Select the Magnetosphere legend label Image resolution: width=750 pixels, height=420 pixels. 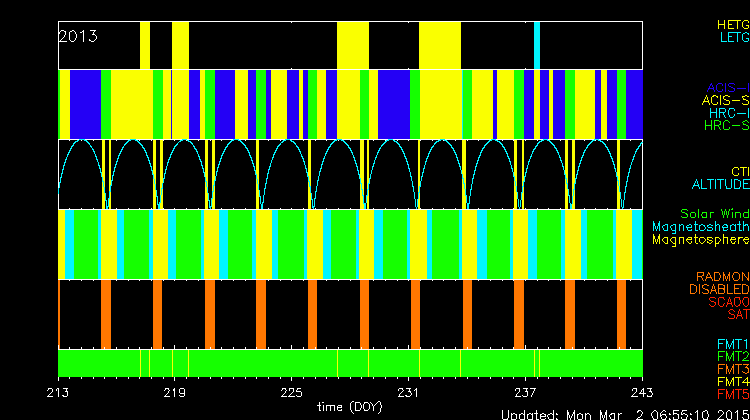(700, 240)
